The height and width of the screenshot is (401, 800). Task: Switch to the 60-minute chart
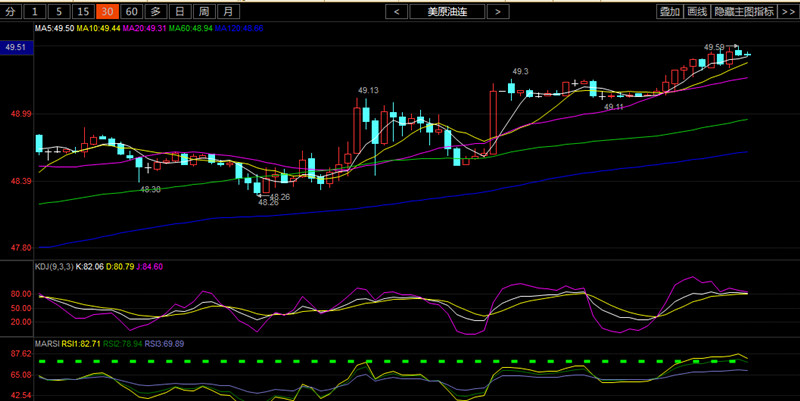[x=132, y=12]
